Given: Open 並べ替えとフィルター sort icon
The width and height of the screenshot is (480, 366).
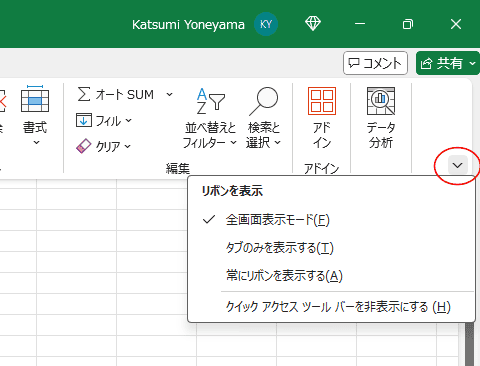Looking at the screenshot, I should (210, 101).
